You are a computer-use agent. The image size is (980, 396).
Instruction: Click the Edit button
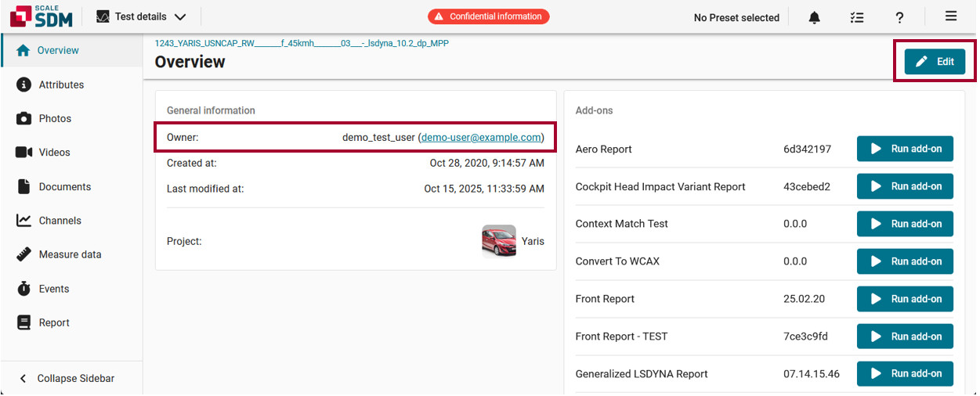coord(935,62)
